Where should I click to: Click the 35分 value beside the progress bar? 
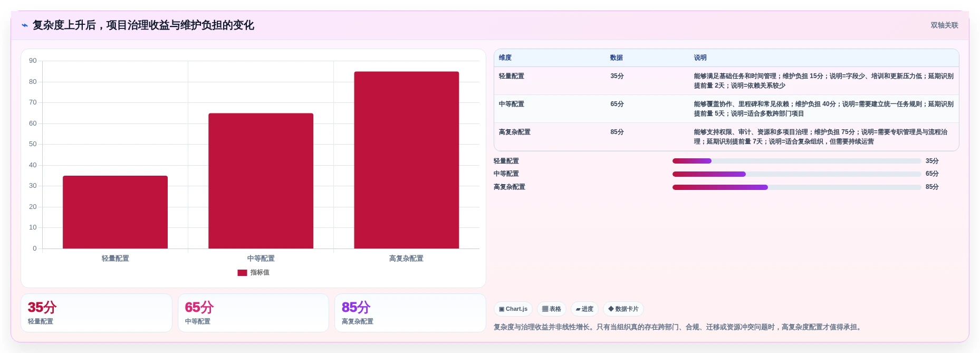pos(932,161)
